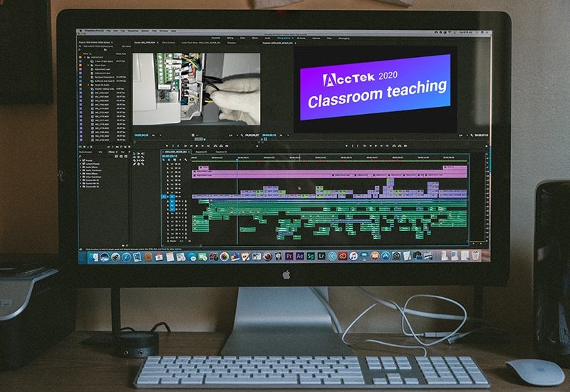570x392 pixels.
Task: Select the Pen tool in Tools panel
Action: pyautogui.click(x=135, y=164)
